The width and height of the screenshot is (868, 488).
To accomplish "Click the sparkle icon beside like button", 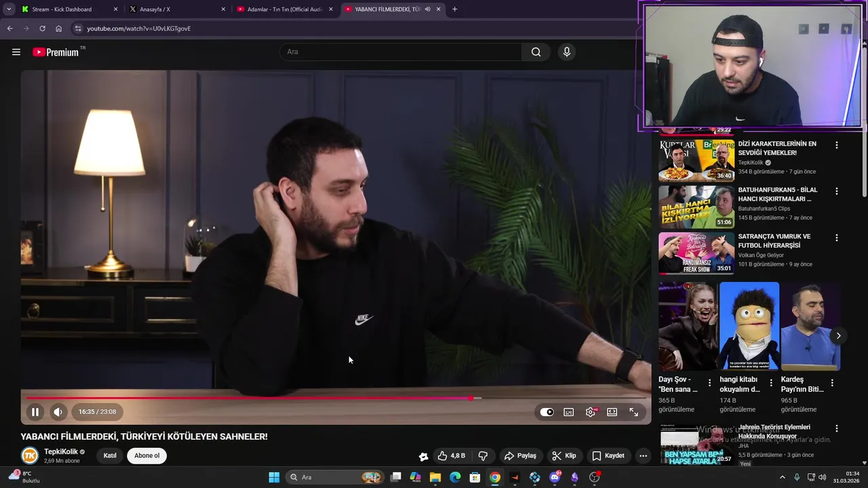I will [423, 456].
